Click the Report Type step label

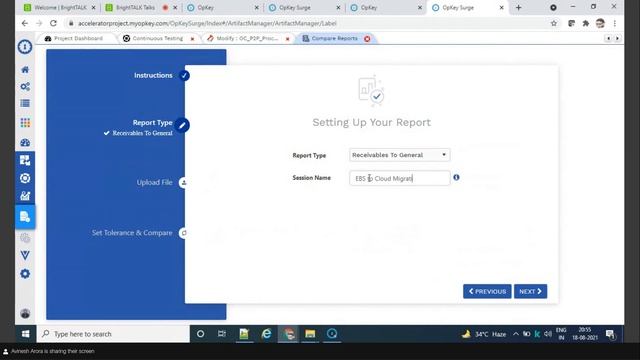pyautogui.click(x=152, y=122)
